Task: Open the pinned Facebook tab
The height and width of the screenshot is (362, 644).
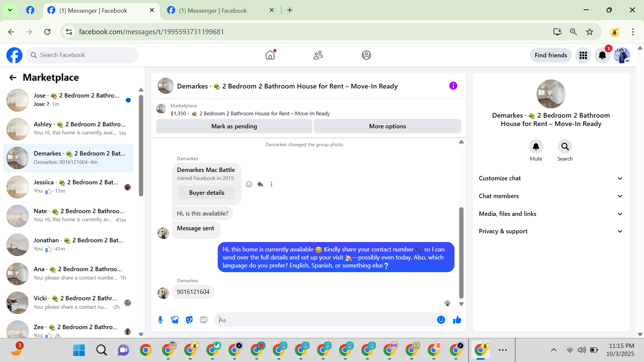Action: click(30, 10)
